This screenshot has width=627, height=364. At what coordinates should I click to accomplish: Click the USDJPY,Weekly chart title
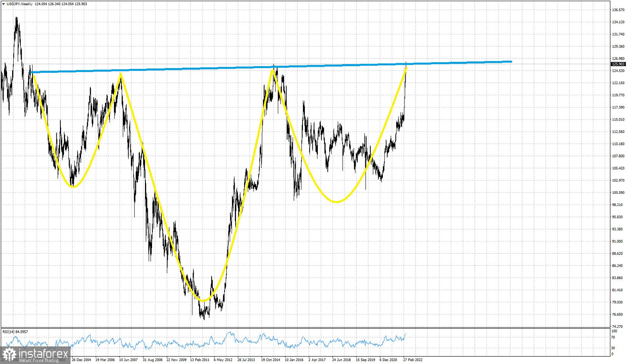click(x=20, y=4)
